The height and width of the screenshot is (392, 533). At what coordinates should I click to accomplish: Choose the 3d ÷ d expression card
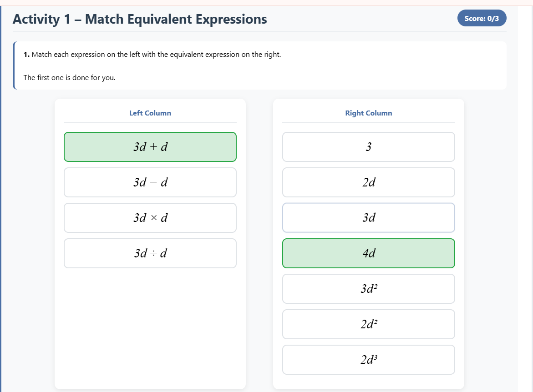(150, 253)
